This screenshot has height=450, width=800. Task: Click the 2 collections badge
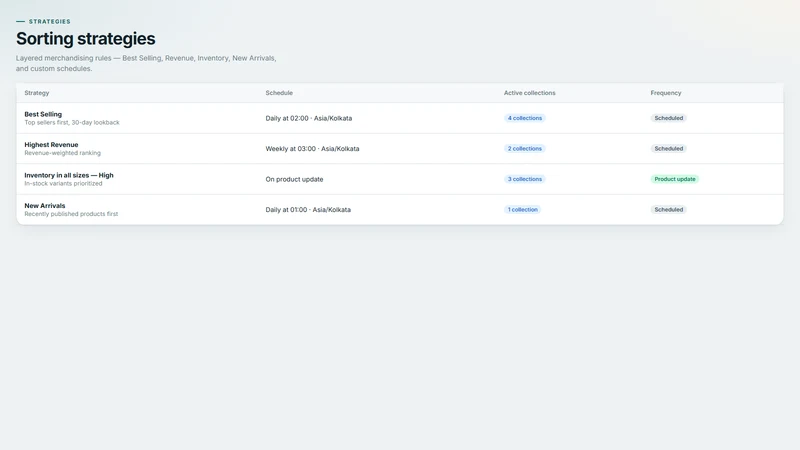coord(524,148)
